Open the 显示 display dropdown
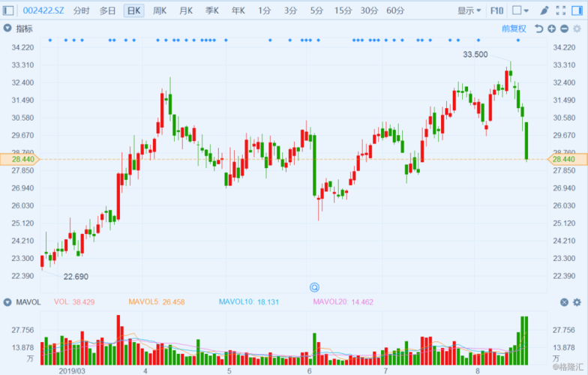 469,10
